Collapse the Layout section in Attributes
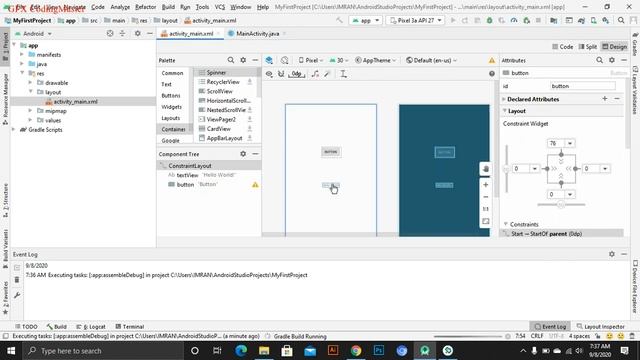Viewport: 640px width, 360px height. pos(505,111)
